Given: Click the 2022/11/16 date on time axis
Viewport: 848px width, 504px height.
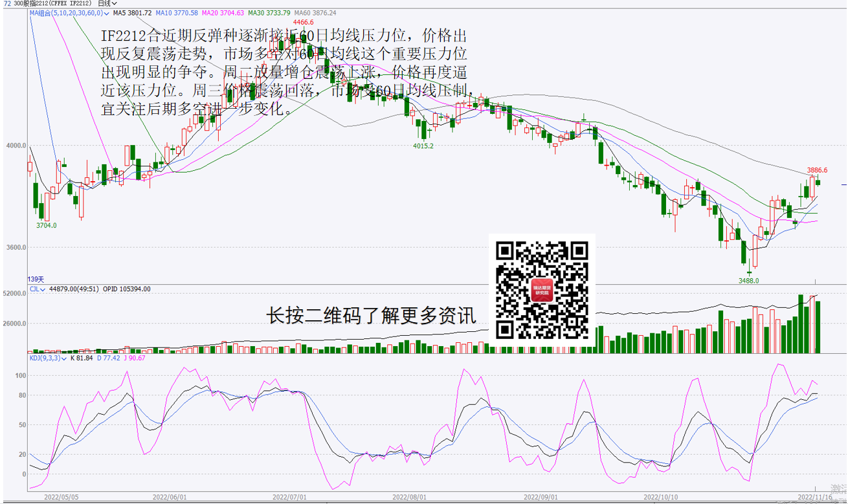Looking at the screenshot, I should pyautogui.click(x=814, y=497).
